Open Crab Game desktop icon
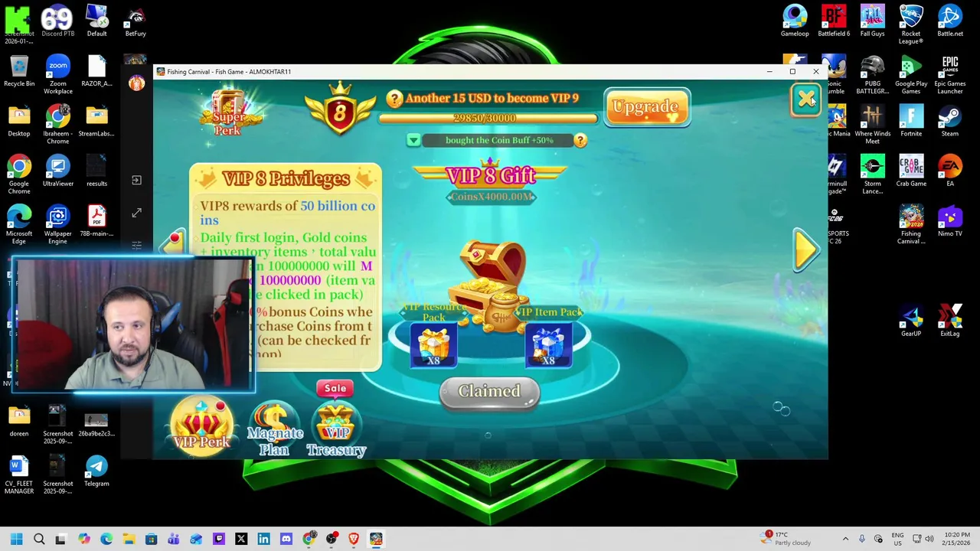This screenshot has width=980, height=551. tap(911, 171)
